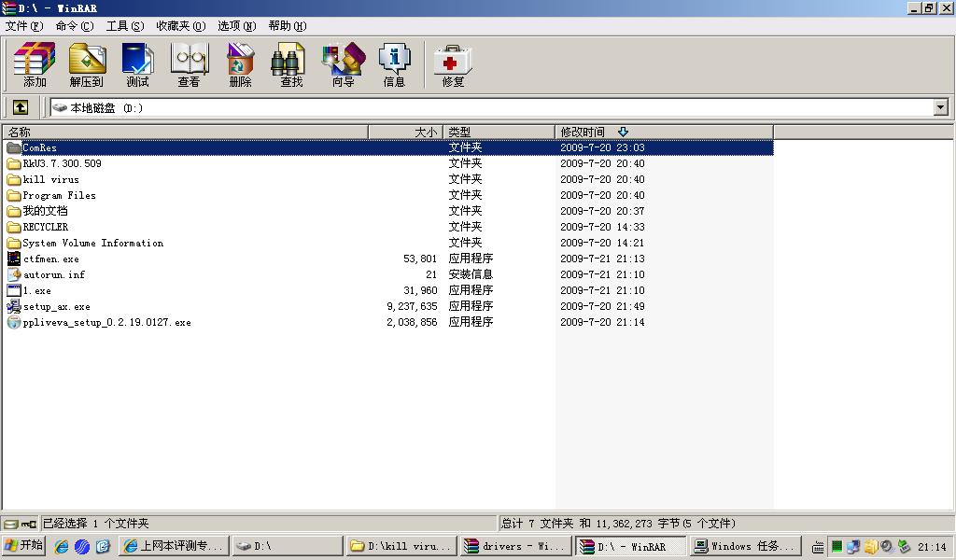Click the drive icon in status bar
956x560 pixels.
coord(11,524)
